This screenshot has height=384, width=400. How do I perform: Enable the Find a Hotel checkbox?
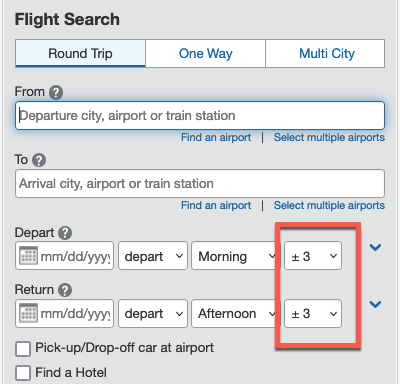click(x=23, y=373)
